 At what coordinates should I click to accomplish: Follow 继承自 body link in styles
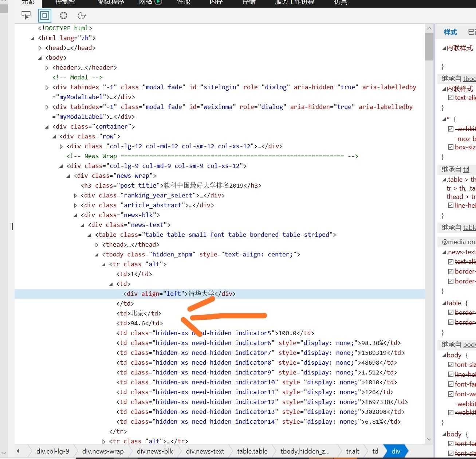tap(469, 345)
